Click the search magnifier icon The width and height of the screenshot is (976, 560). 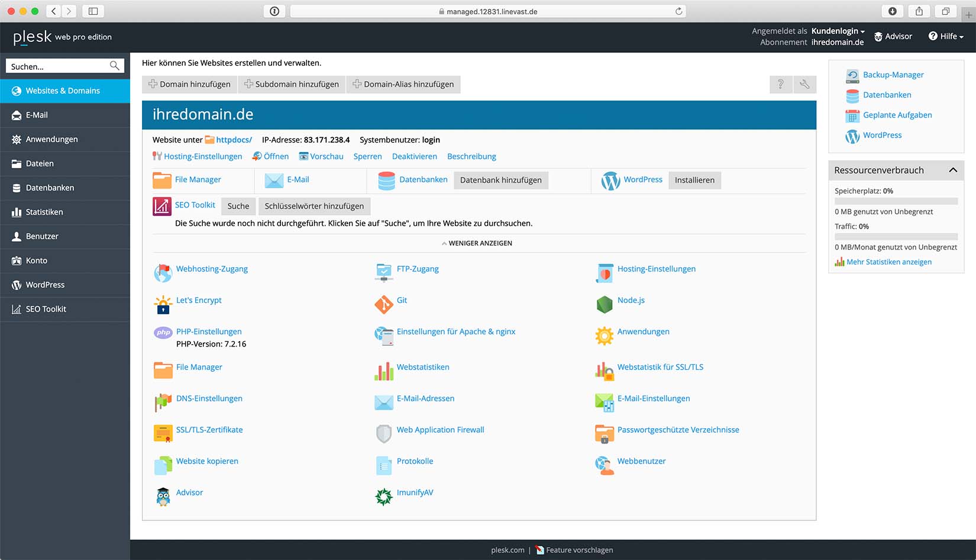(x=115, y=66)
